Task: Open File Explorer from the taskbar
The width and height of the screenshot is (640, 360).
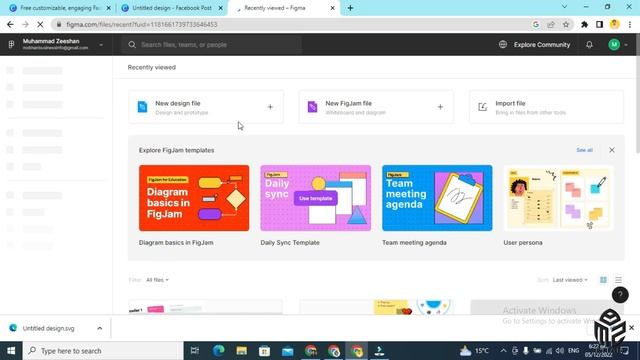Action: pyautogui.click(x=242, y=351)
